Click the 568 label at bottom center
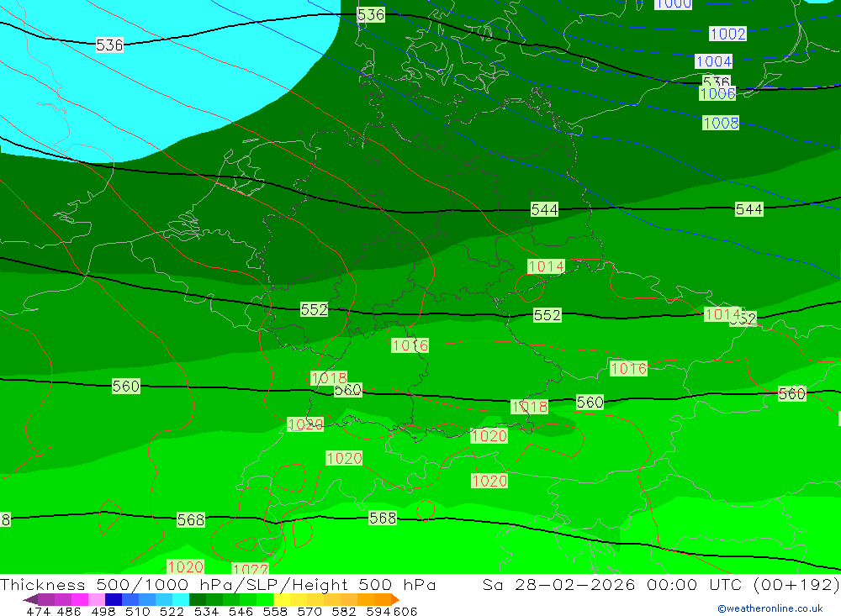 pos(383,518)
